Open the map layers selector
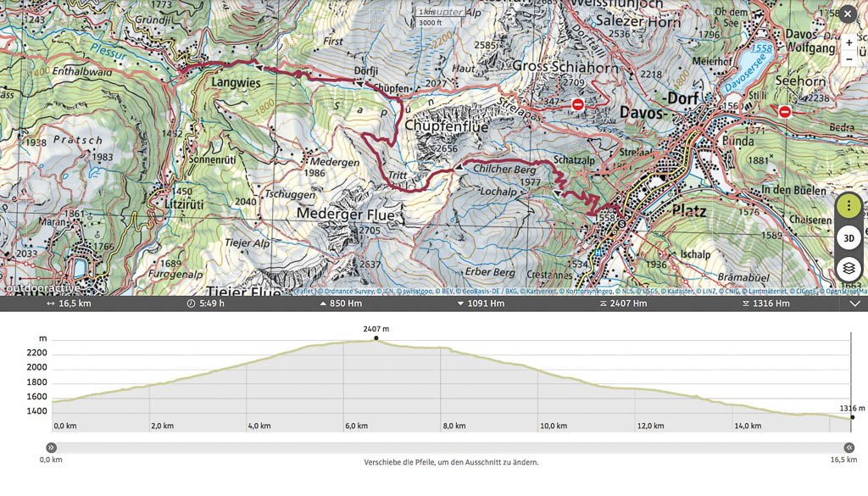Image resolution: width=868 pixels, height=496 pixels. [x=849, y=269]
